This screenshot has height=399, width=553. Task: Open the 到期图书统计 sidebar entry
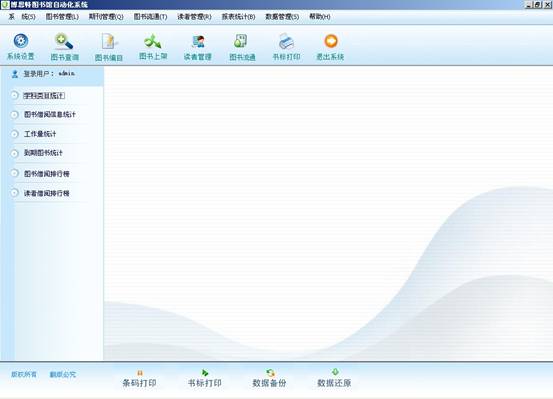[x=43, y=153]
